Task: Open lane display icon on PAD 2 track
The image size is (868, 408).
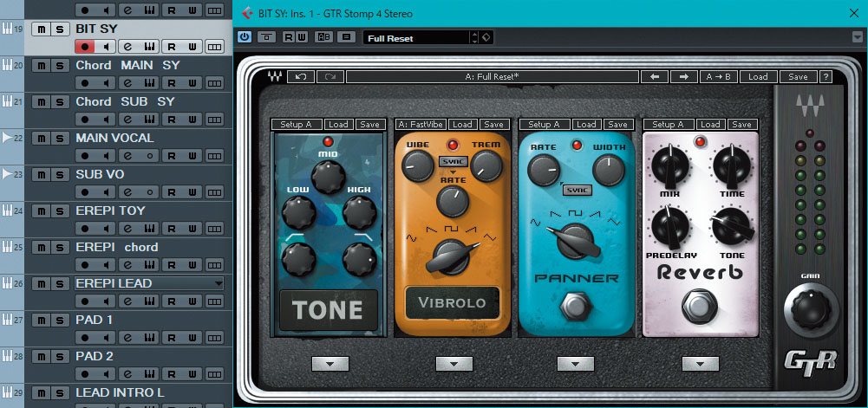Action: pyautogui.click(x=213, y=375)
